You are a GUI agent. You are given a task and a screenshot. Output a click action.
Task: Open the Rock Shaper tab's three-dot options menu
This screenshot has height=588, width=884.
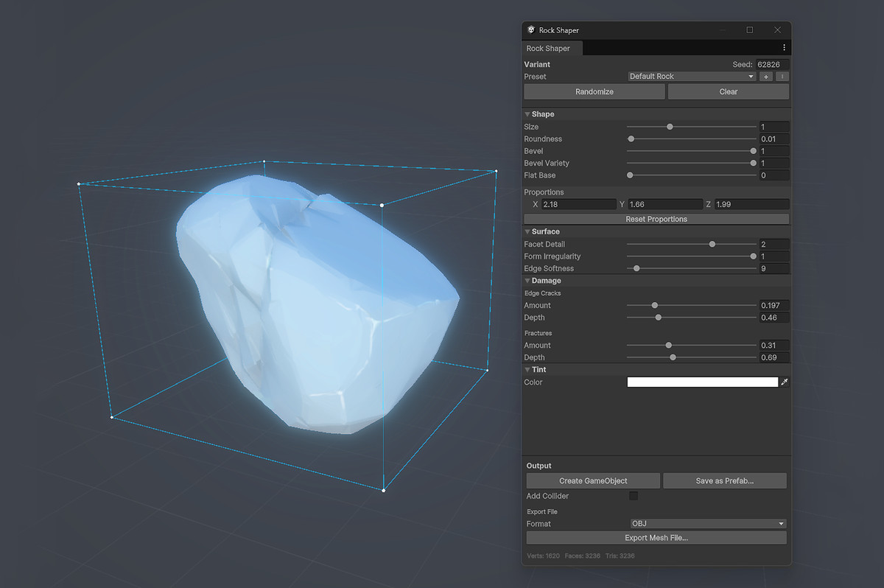coord(784,48)
